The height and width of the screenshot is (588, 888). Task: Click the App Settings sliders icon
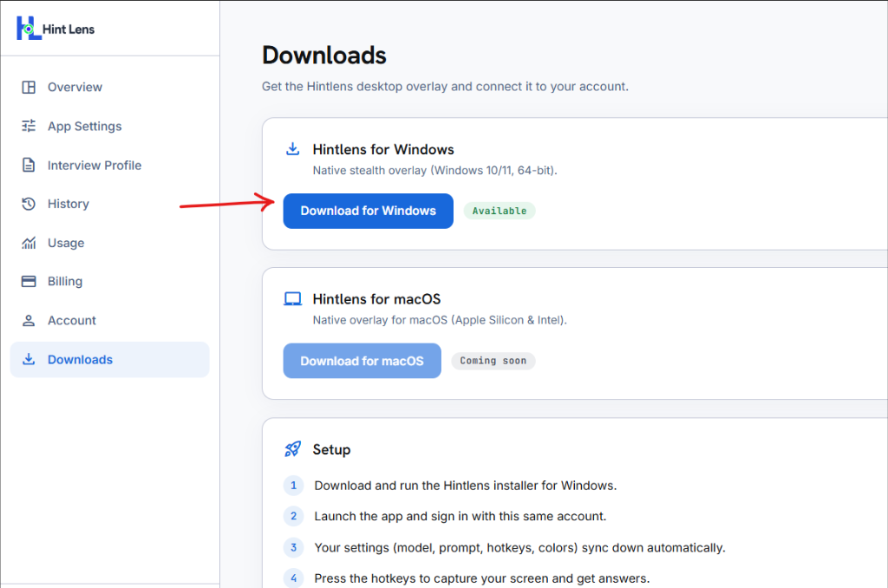(x=29, y=126)
